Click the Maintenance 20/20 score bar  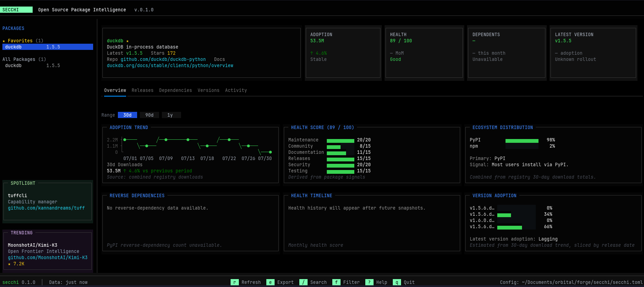click(x=341, y=140)
